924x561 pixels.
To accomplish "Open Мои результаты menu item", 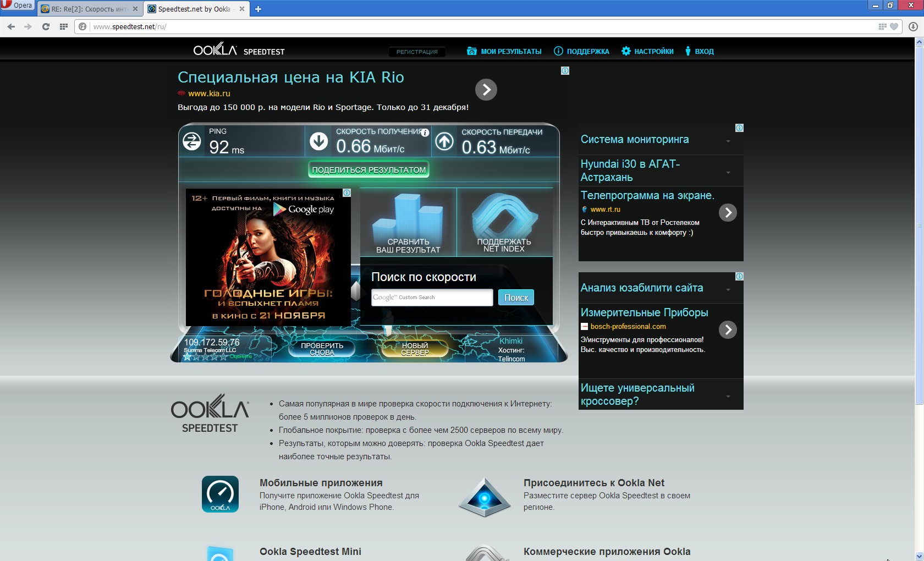I will 504,51.
